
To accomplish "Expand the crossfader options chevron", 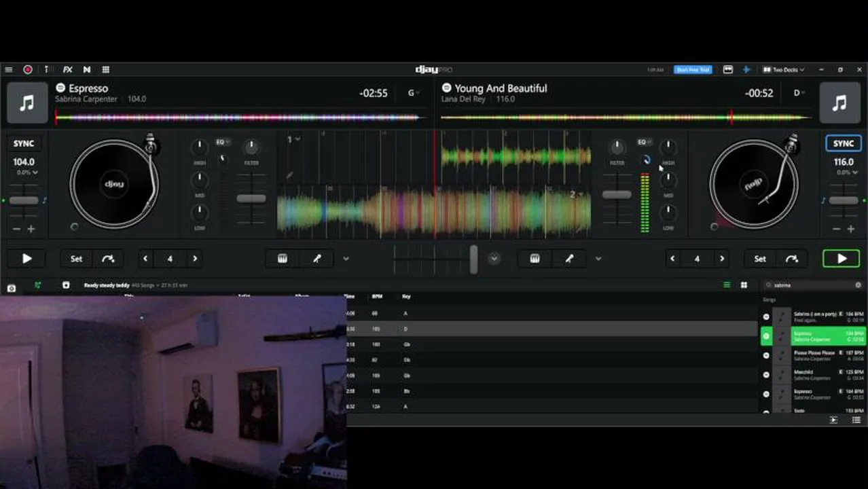I will 494,259.
